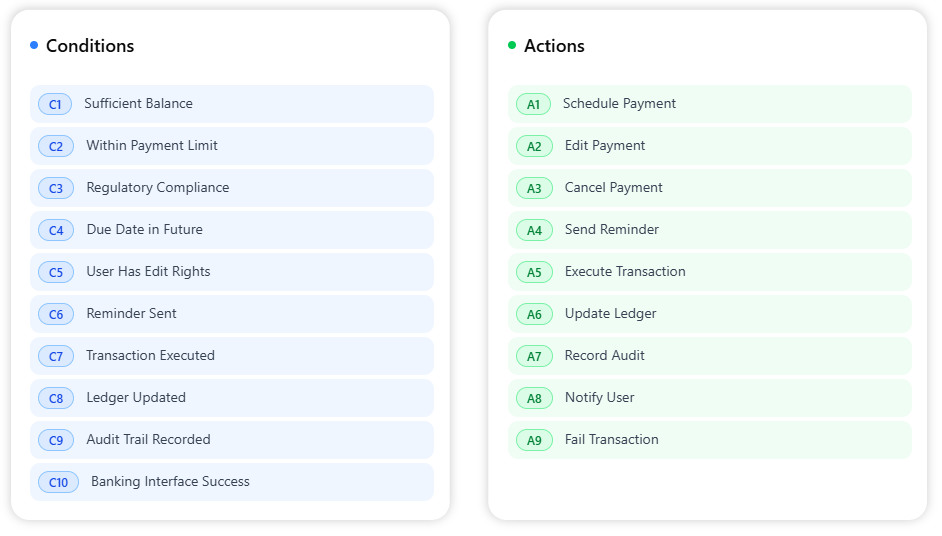
Task: Select the C3 Regulatory Compliance badge
Action: pyautogui.click(x=56, y=188)
